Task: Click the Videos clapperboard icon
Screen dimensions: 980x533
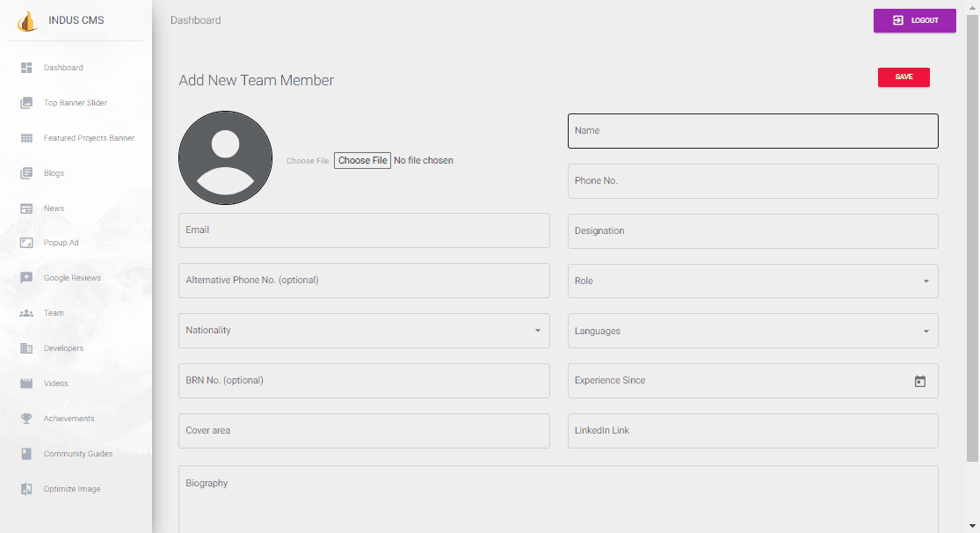Action: click(x=26, y=383)
